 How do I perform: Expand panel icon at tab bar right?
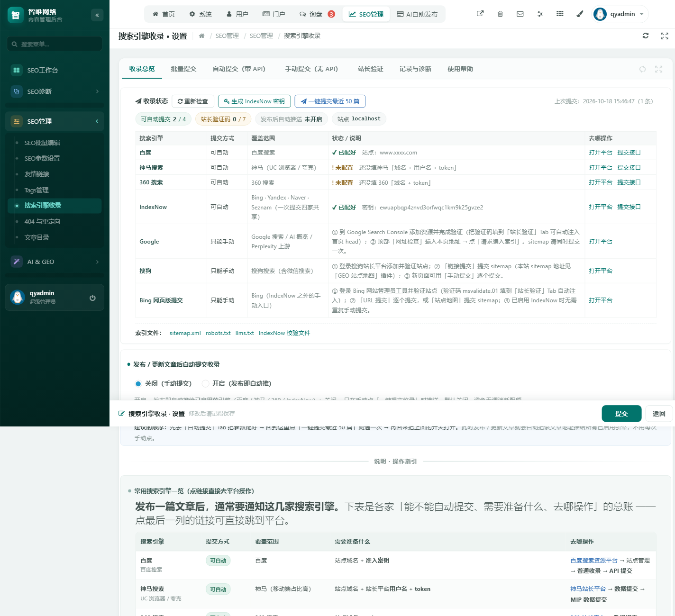coord(658,69)
